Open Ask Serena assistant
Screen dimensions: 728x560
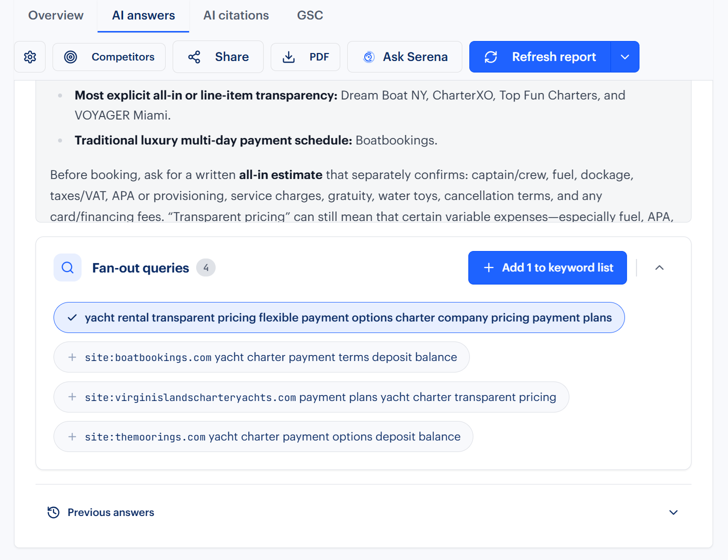(405, 57)
